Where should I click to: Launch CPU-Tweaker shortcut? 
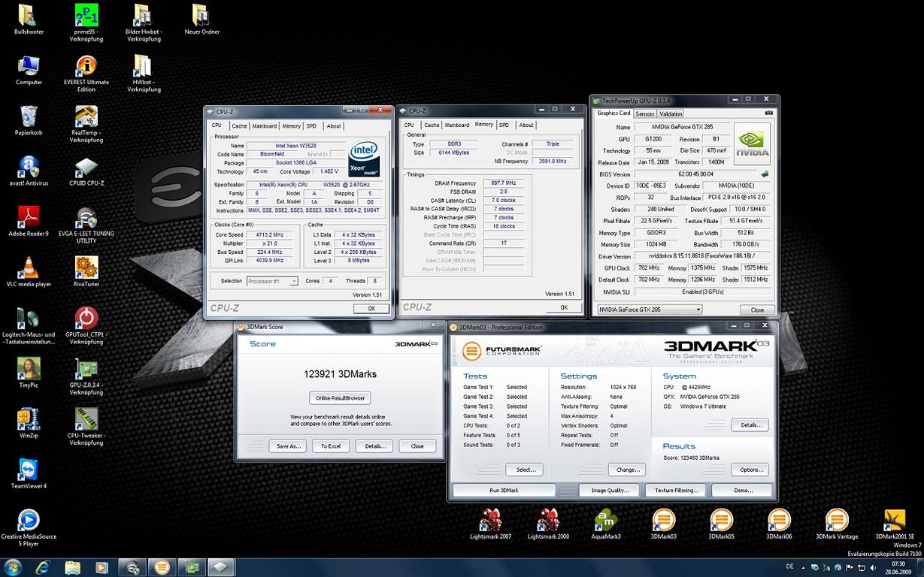pyautogui.click(x=86, y=418)
